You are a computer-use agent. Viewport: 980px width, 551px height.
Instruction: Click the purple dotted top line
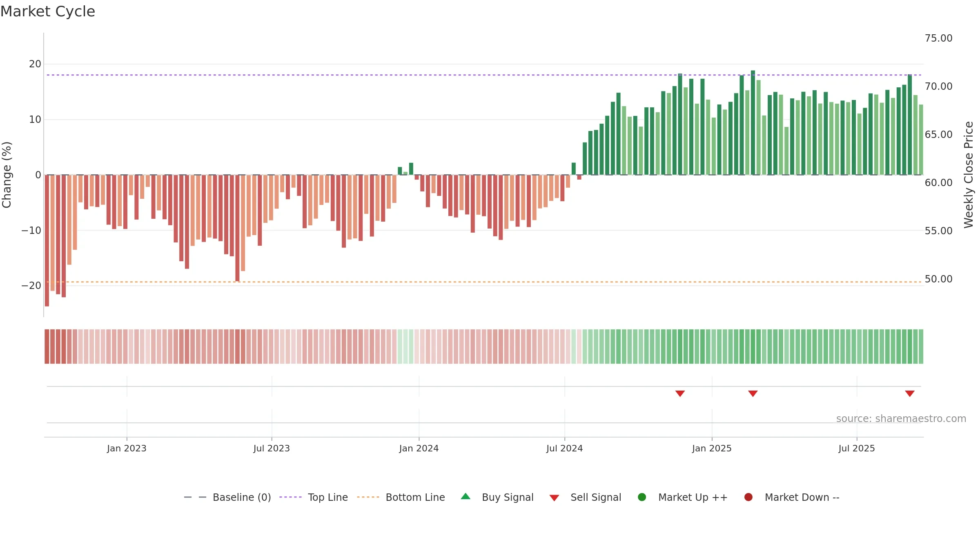point(484,75)
